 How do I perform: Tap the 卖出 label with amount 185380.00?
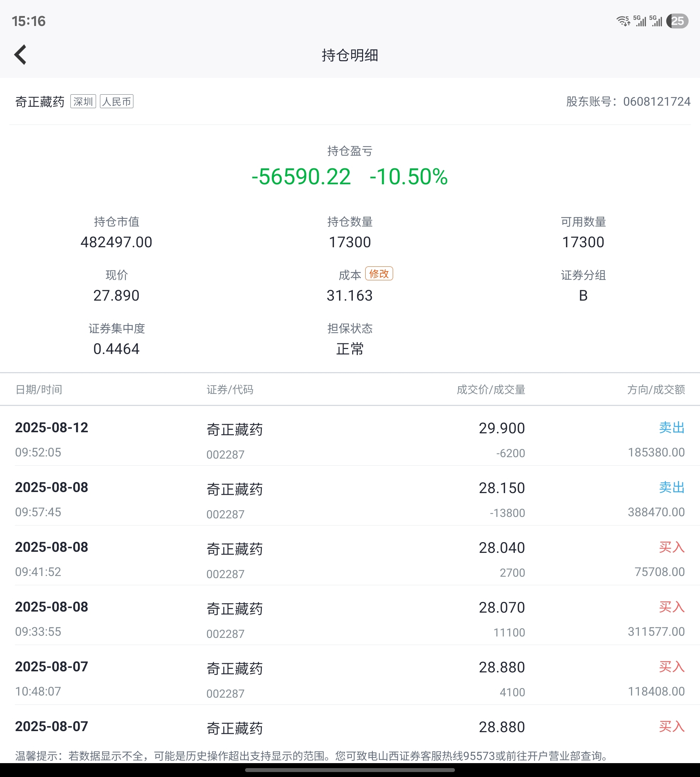pos(672,428)
